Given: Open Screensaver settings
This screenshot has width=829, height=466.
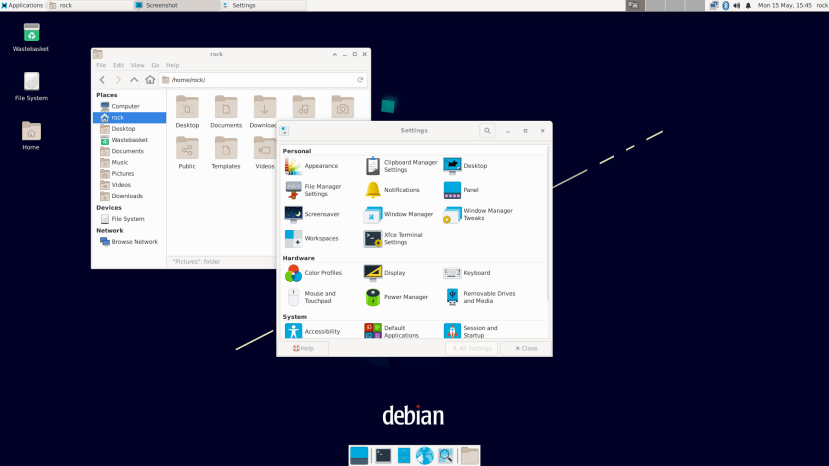Looking at the screenshot, I should (312, 214).
